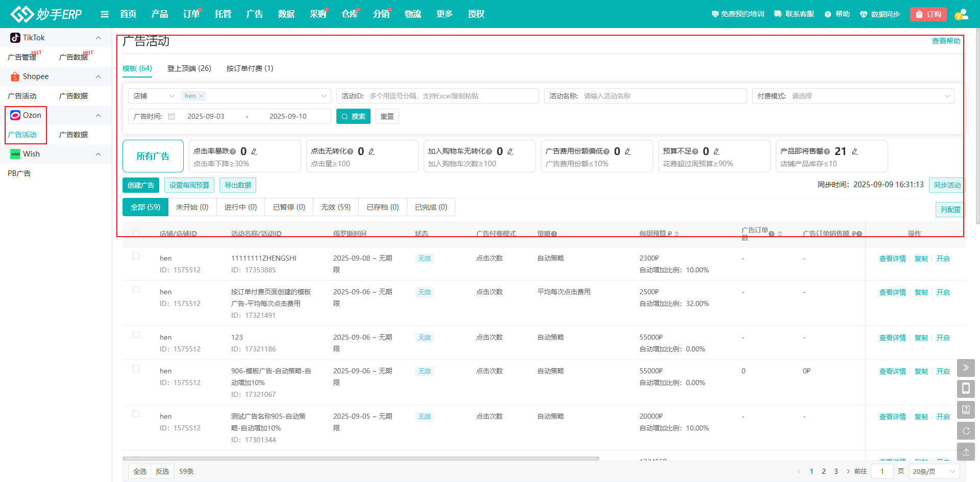Collapse the Ozon sidebar section
The width and height of the screenshot is (980, 482).
tap(98, 116)
